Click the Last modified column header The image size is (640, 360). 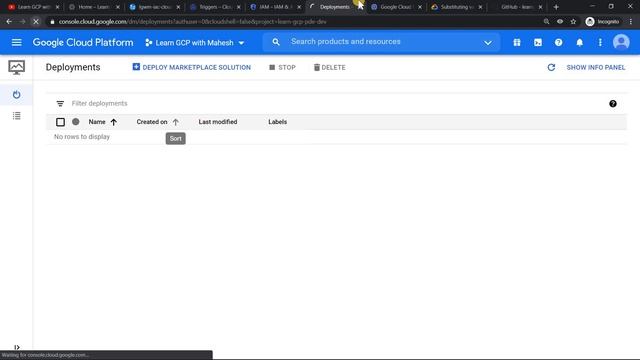pyautogui.click(x=218, y=122)
